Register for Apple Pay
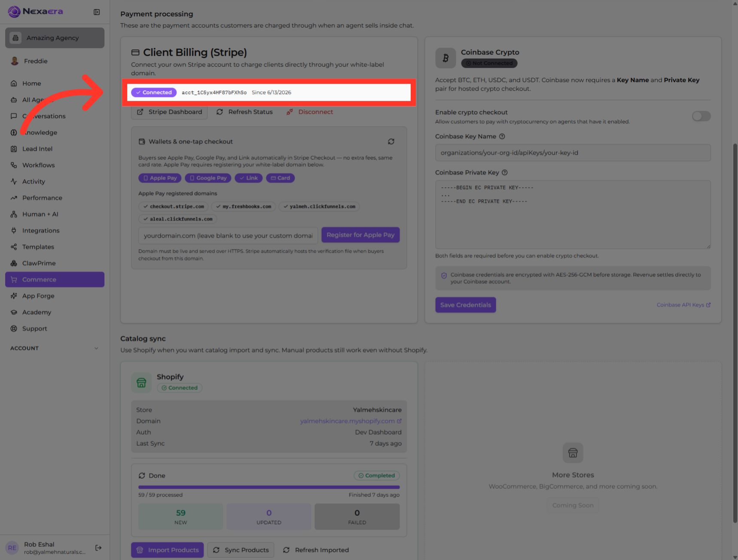Image resolution: width=738 pixels, height=560 pixels. click(x=360, y=235)
